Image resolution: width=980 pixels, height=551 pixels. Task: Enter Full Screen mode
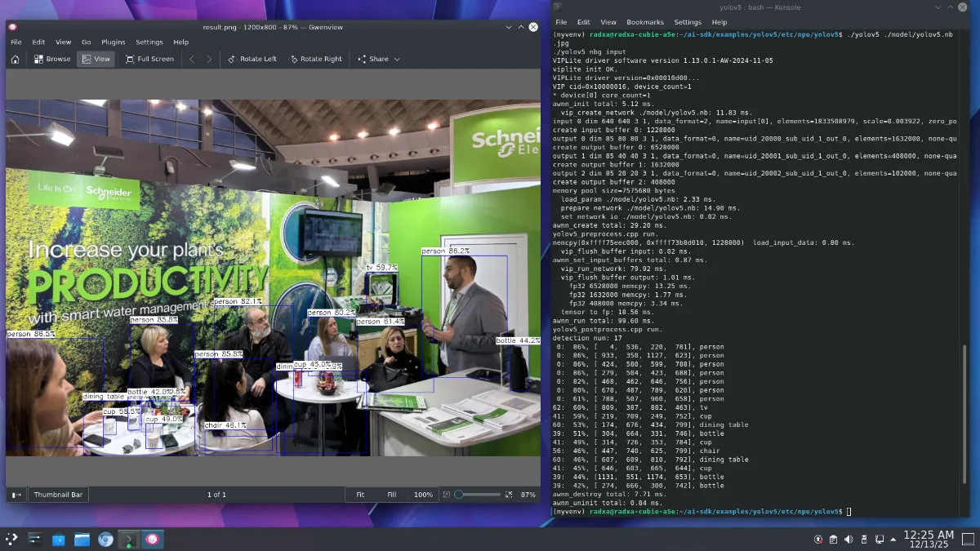pyautogui.click(x=149, y=59)
